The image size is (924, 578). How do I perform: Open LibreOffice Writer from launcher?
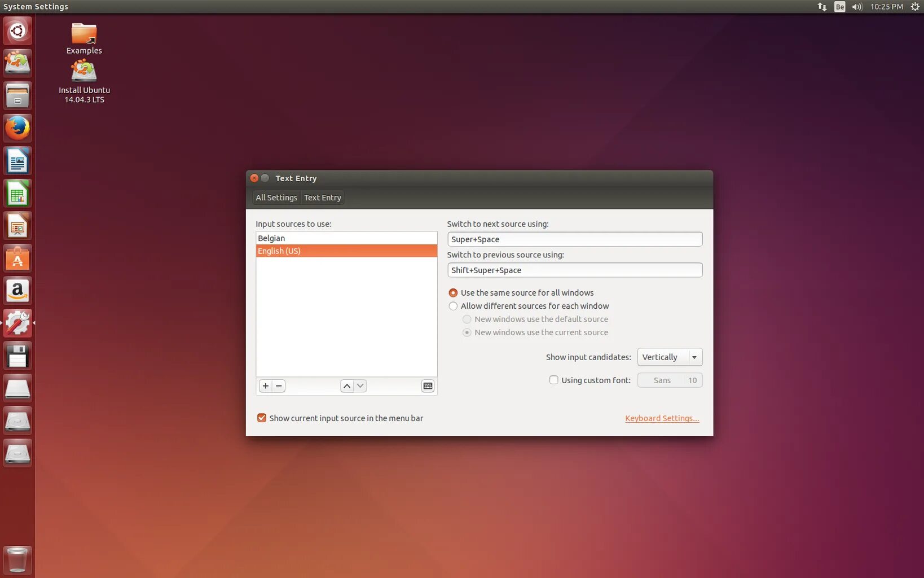[x=17, y=161]
